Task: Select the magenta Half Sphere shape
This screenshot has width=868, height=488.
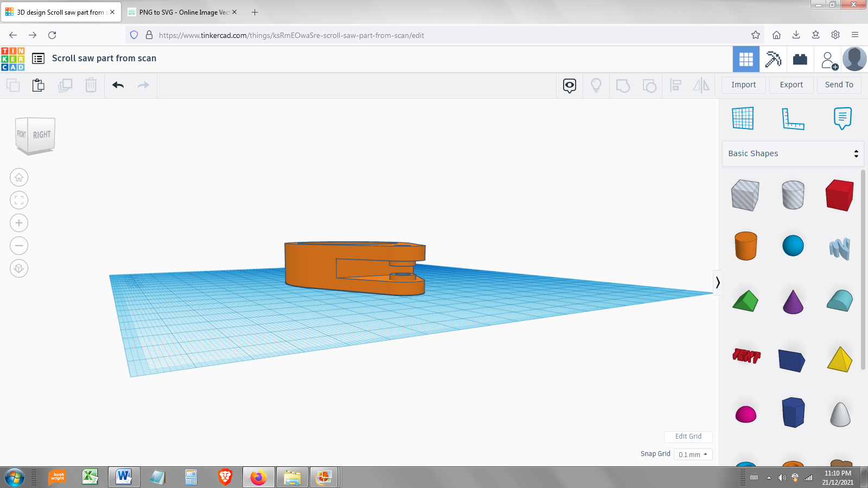Action: point(746,414)
